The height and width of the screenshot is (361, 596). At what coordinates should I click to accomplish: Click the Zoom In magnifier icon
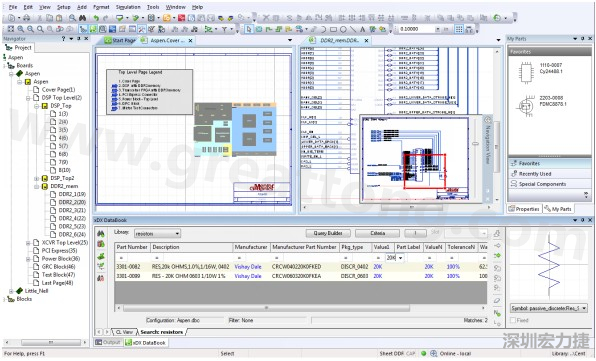[21, 29]
